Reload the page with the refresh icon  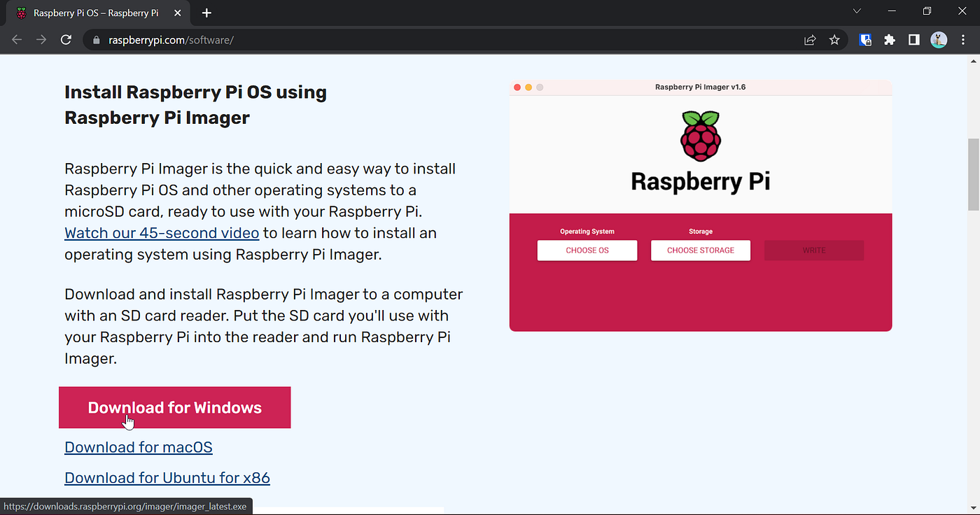[x=66, y=40]
